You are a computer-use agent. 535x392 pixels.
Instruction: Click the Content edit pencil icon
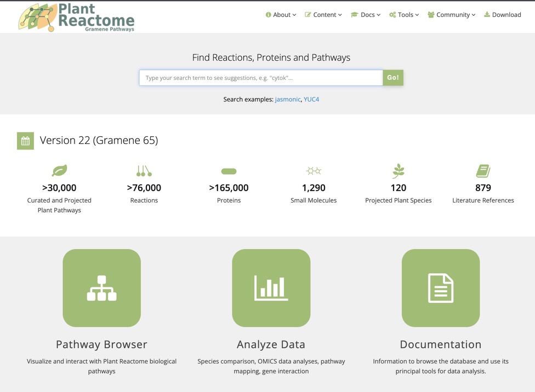click(x=308, y=15)
